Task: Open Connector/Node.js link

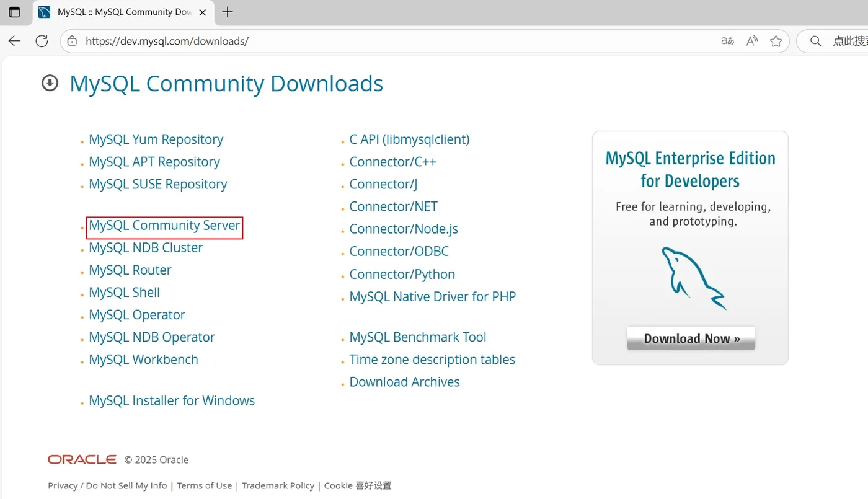Action: point(404,229)
